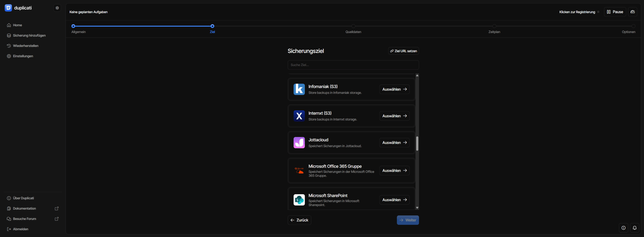Click the Microsoft Office 365 Gruppe icon
644x237 pixels.
(299, 171)
